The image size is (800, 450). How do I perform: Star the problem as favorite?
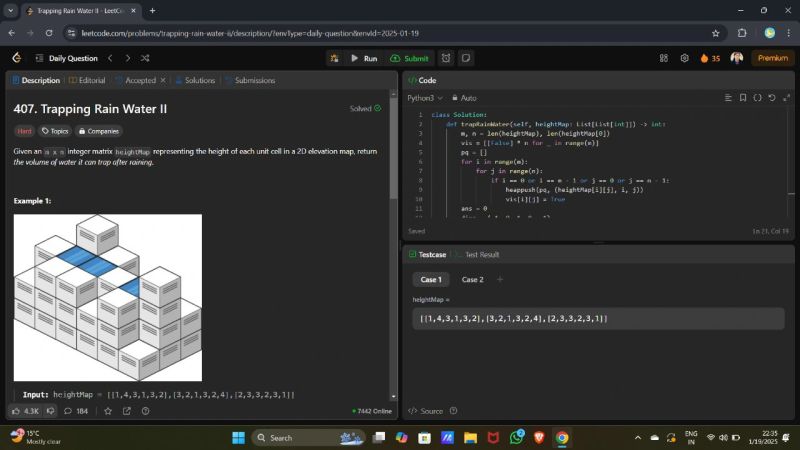[108, 411]
